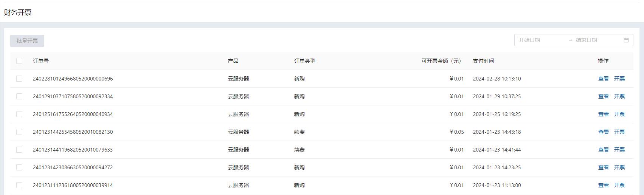
Task: View the order paid on 2024-01-29
Action: [603, 96]
